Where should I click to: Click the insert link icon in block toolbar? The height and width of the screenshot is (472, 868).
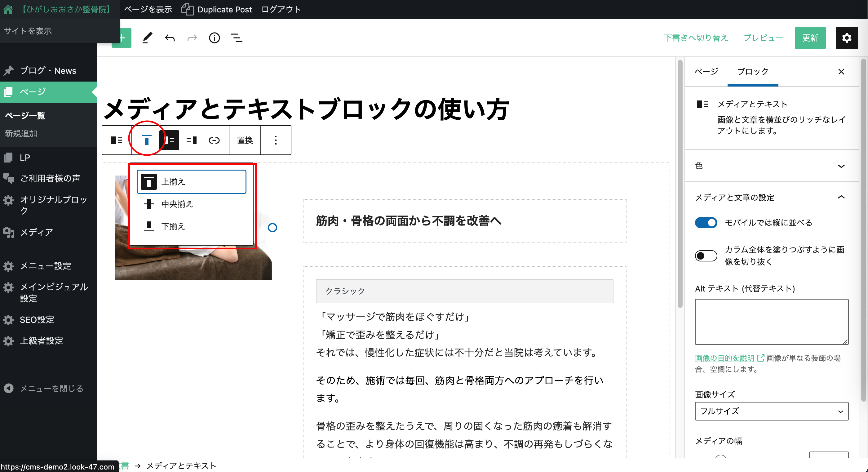(x=214, y=140)
